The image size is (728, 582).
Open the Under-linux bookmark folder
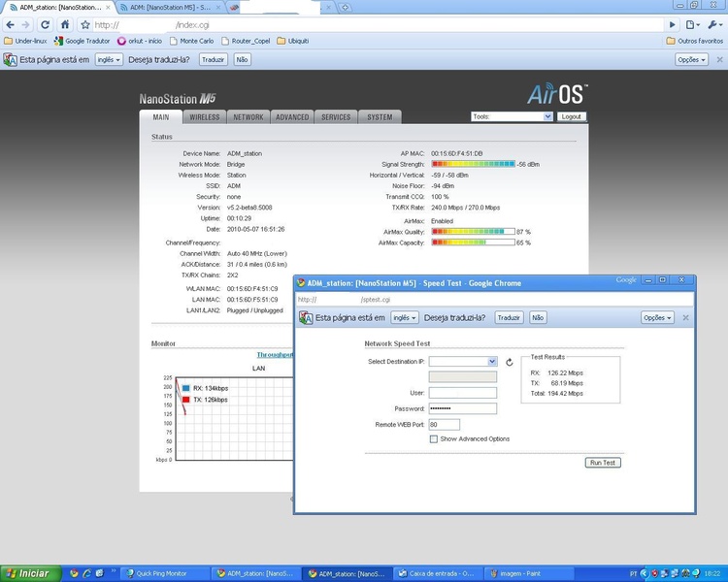[25, 41]
